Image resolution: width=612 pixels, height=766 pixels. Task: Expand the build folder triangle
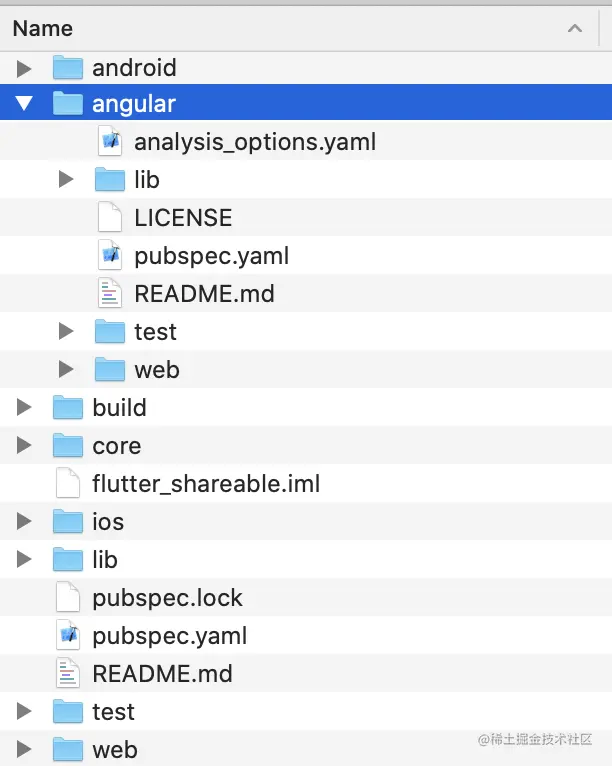click(x=24, y=408)
